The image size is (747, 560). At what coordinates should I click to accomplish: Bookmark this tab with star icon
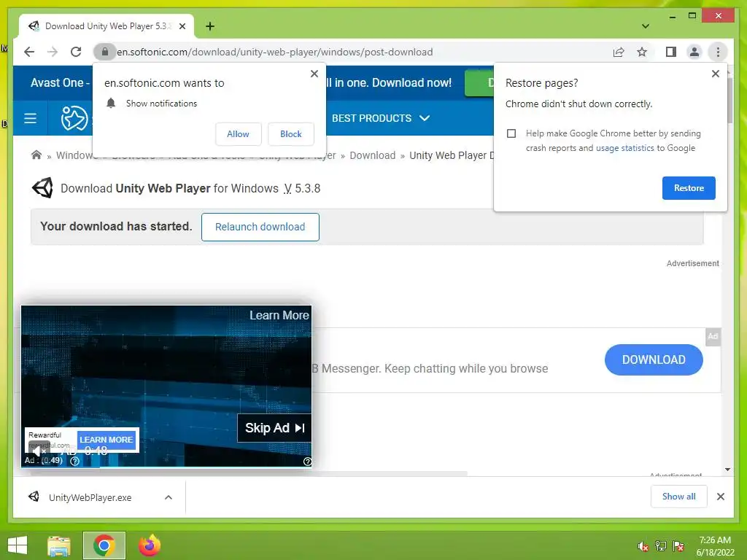(642, 52)
